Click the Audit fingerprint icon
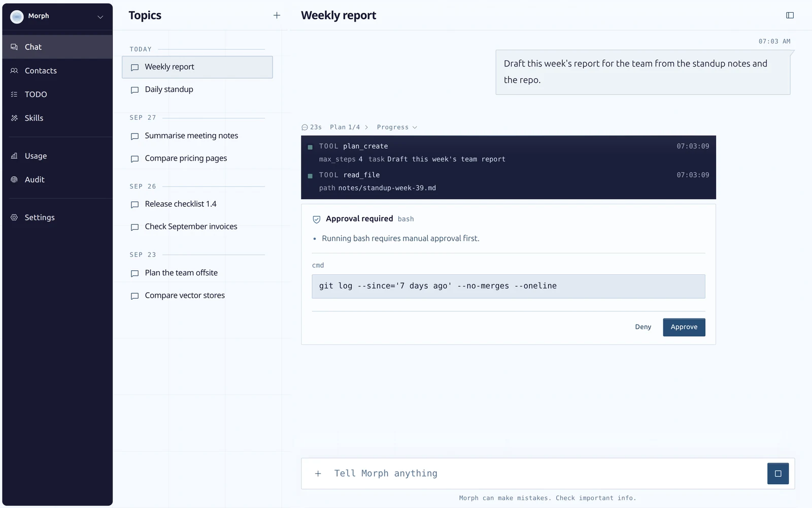The image size is (812, 508). coord(14,179)
